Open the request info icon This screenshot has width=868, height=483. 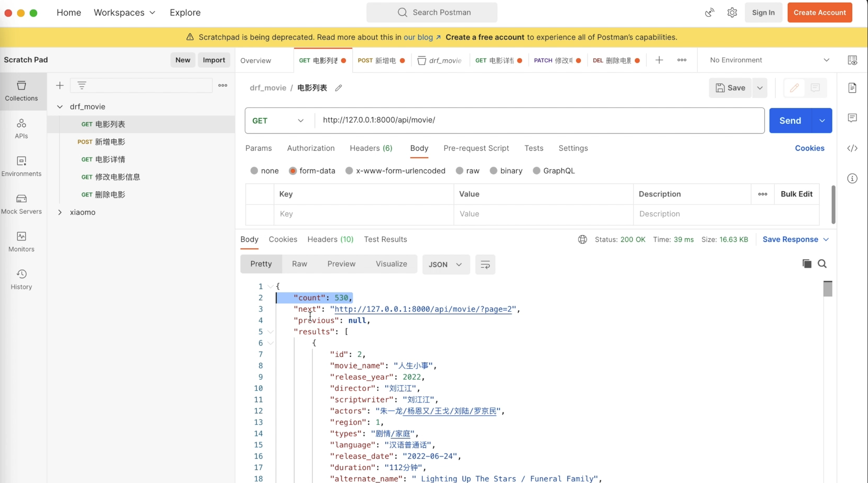coord(852,179)
